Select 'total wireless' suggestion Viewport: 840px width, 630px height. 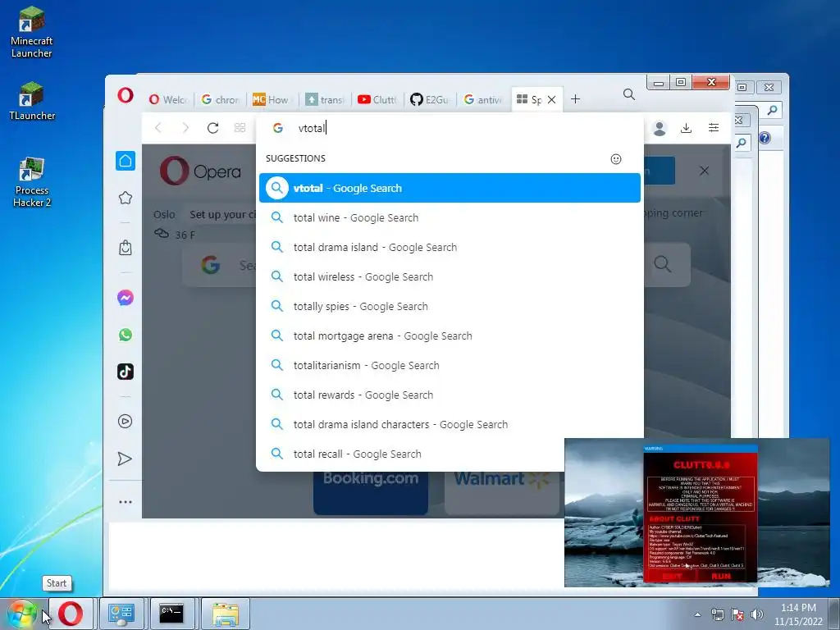tap(450, 276)
